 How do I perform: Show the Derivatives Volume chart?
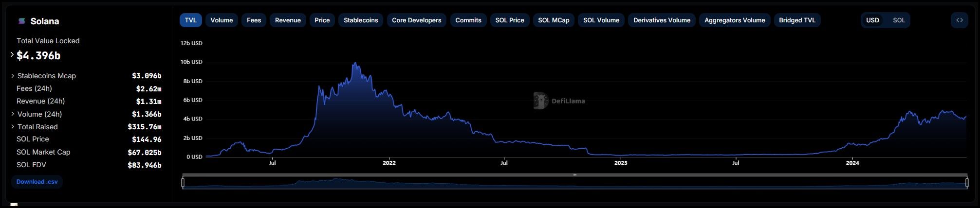[662, 20]
